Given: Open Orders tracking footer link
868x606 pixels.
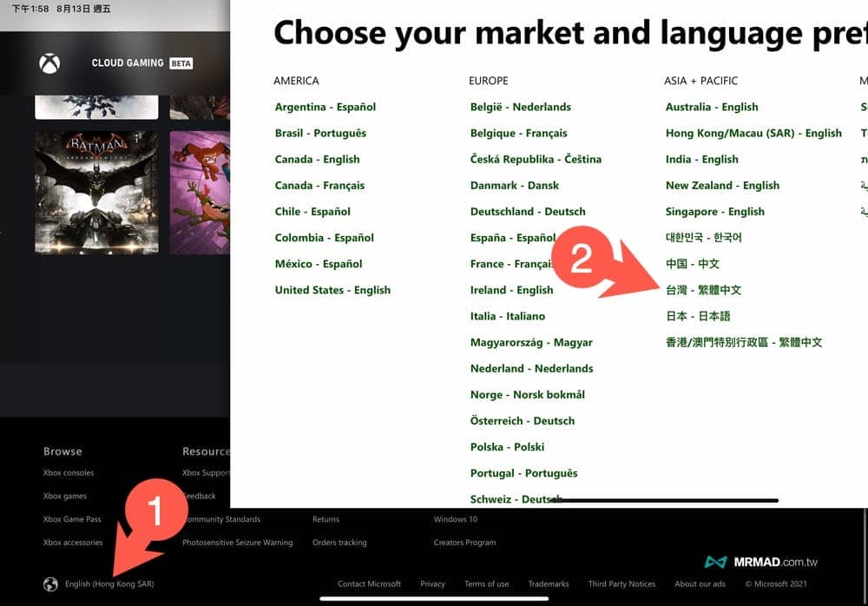Looking at the screenshot, I should pyautogui.click(x=339, y=543).
